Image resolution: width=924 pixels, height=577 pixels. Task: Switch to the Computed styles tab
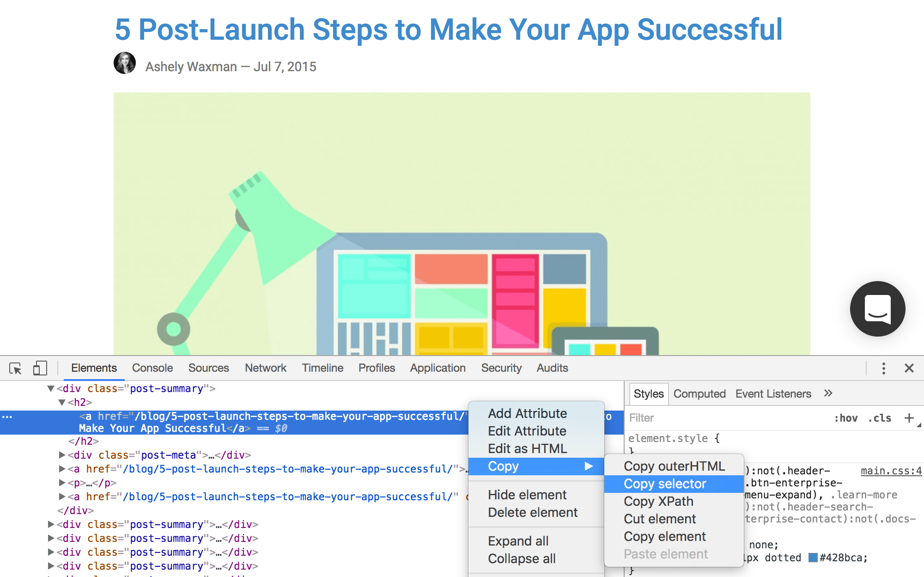click(699, 393)
